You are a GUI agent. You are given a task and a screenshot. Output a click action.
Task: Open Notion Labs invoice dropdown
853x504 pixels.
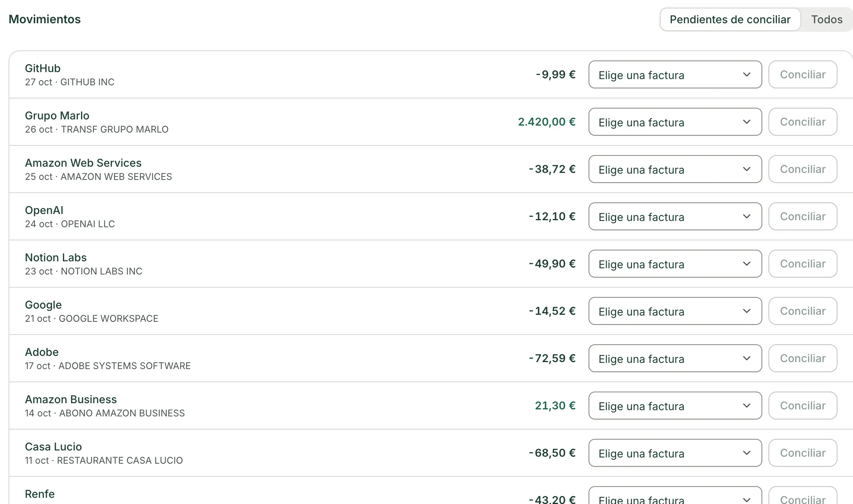point(675,264)
